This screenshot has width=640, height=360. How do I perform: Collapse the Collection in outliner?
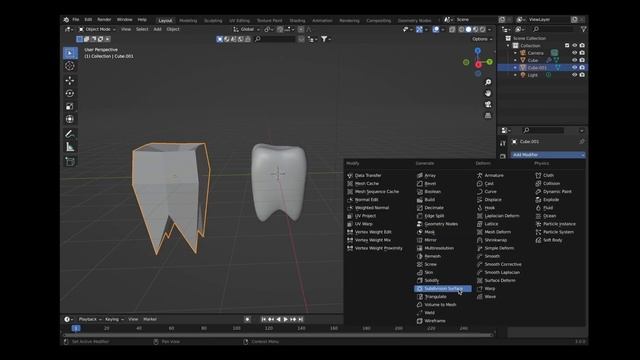[x=509, y=46]
